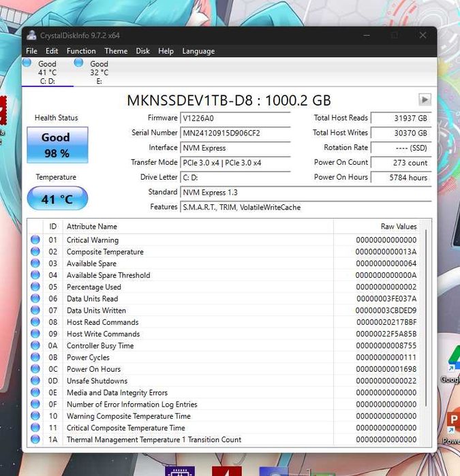The image size is (460, 476).
Task: Click the Percentage Used raw value 00000000000002
Action: (386, 287)
